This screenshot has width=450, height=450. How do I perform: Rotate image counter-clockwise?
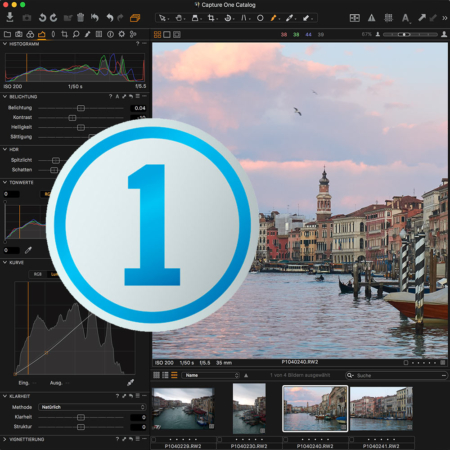coord(42,17)
